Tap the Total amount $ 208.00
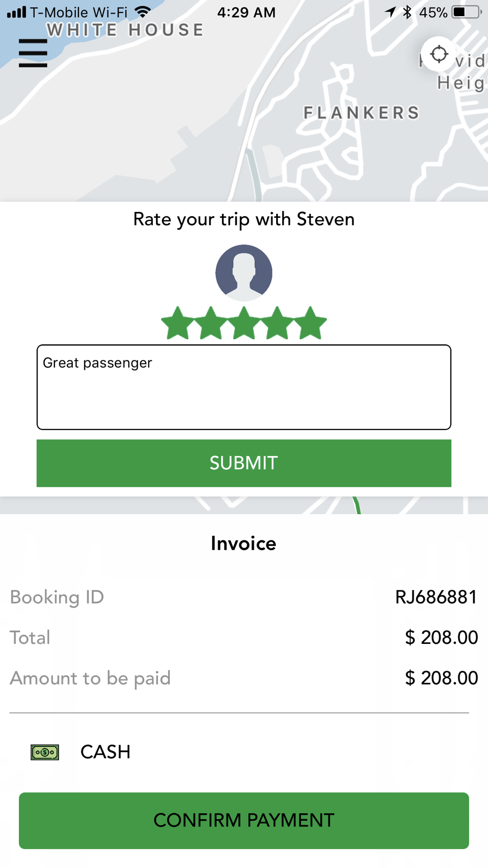This screenshot has width=488, height=868. [441, 638]
